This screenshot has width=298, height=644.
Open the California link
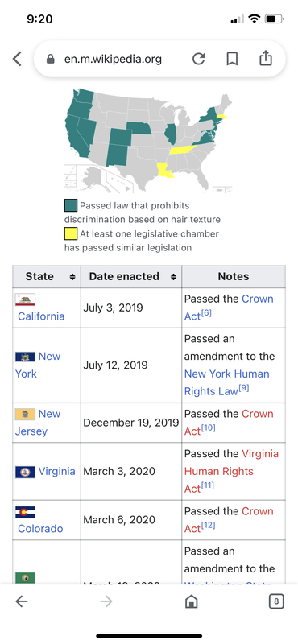(x=41, y=316)
